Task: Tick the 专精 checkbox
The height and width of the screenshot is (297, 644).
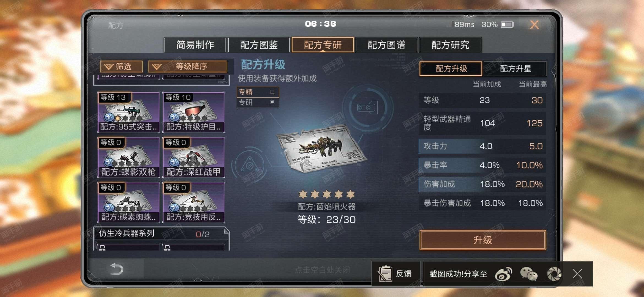Action: (x=272, y=92)
